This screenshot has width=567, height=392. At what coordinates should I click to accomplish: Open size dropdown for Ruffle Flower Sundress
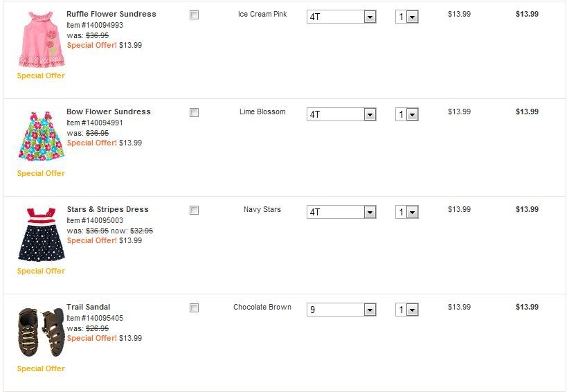pos(341,17)
